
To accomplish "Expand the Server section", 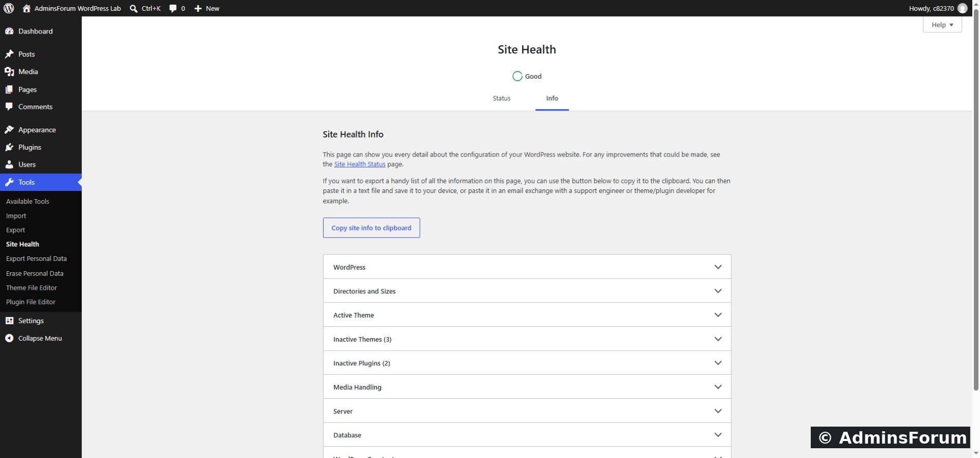I will click(527, 411).
